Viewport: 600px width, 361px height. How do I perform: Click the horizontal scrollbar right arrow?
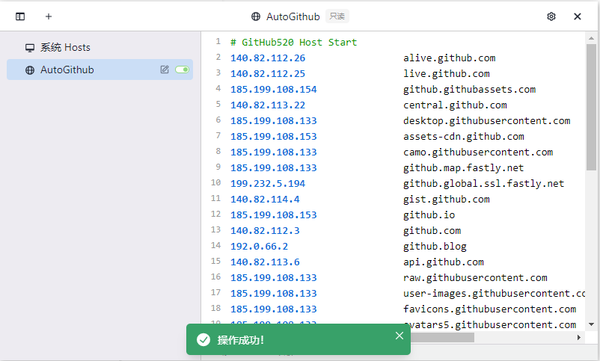[579, 337]
